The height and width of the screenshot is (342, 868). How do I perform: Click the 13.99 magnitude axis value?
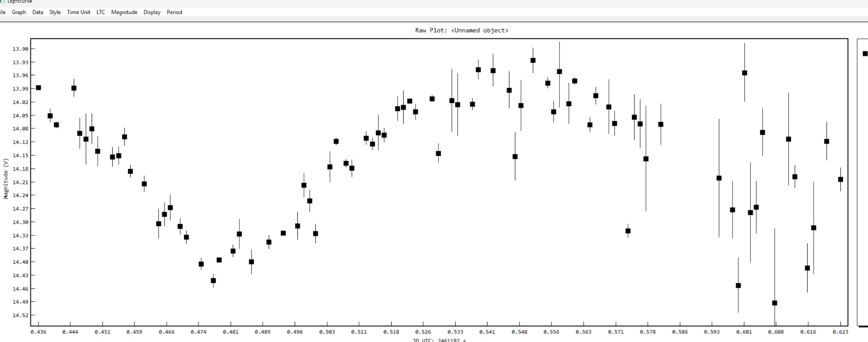[20, 89]
